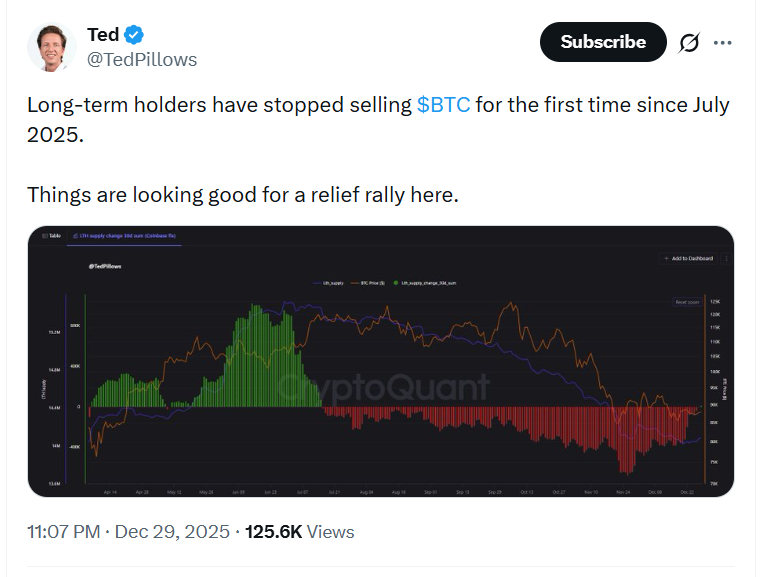778x577 pixels.
Task: Open the $BTC cashtag link
Action: coord(443,105)
